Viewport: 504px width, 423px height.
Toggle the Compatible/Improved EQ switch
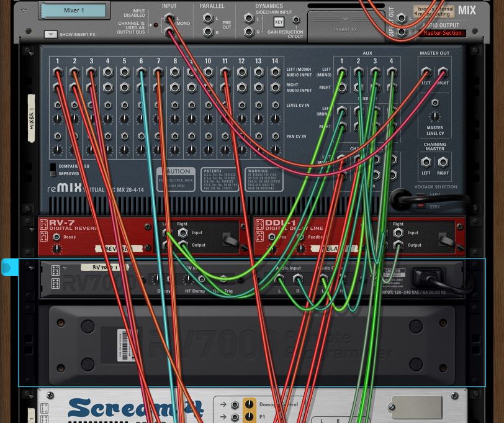point(53,170)
